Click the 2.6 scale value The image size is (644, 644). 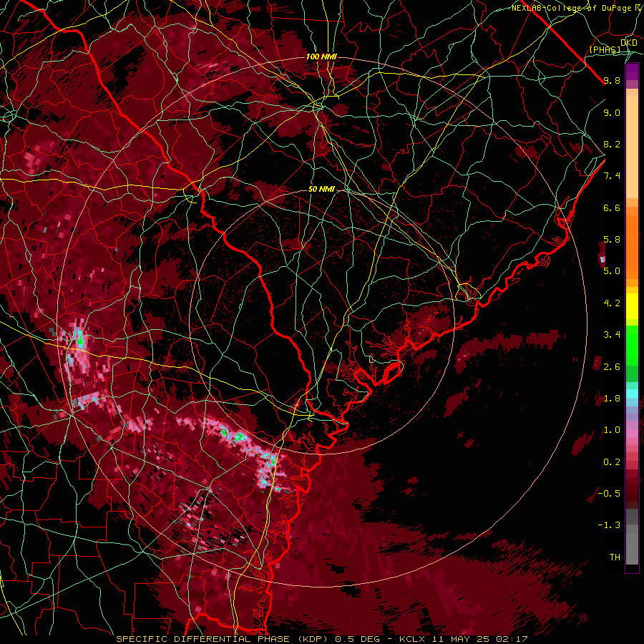[x=612, y=367]
